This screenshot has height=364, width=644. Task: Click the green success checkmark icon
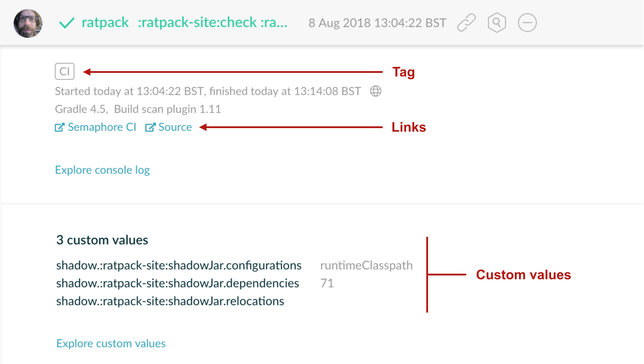66,23
